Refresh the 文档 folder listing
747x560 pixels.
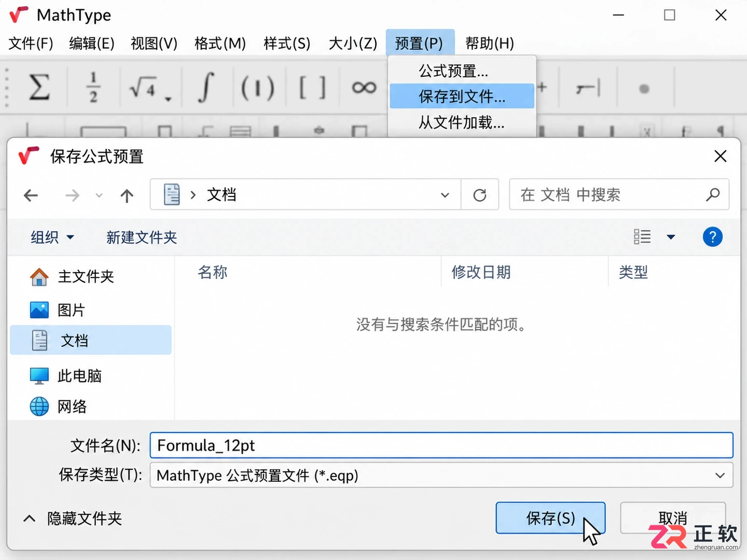tap(480, 195)
